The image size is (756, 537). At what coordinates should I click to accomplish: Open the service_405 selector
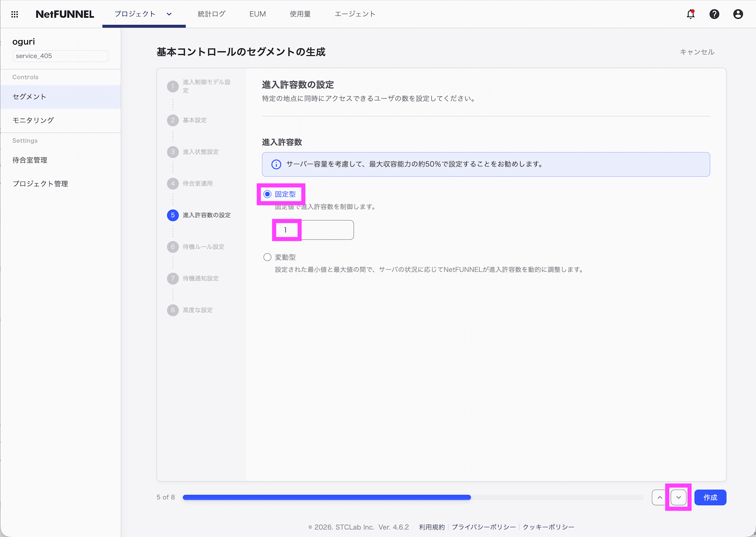(x=60, y=56)
